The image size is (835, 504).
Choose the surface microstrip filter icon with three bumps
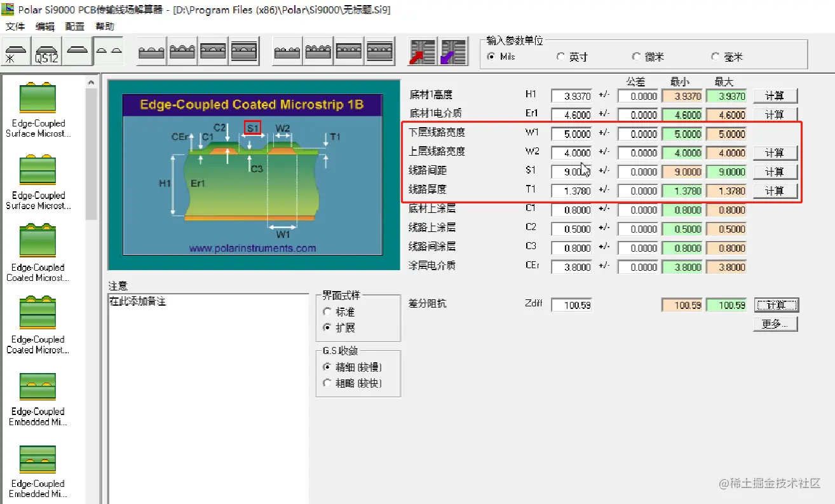click(152, 51)
